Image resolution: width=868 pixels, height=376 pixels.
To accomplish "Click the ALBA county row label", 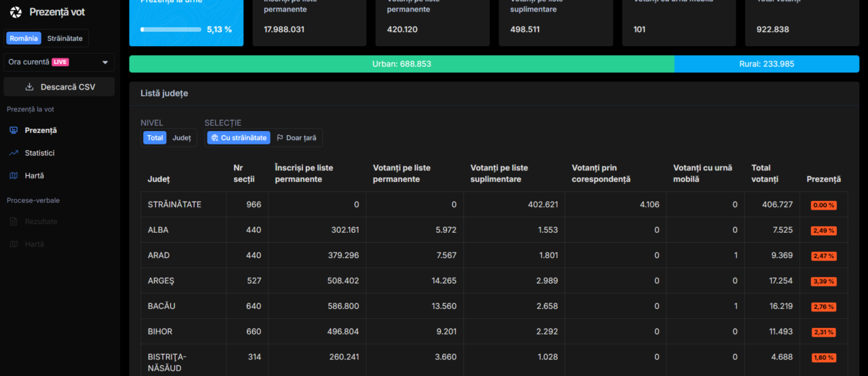I will [x=158, y=230].
